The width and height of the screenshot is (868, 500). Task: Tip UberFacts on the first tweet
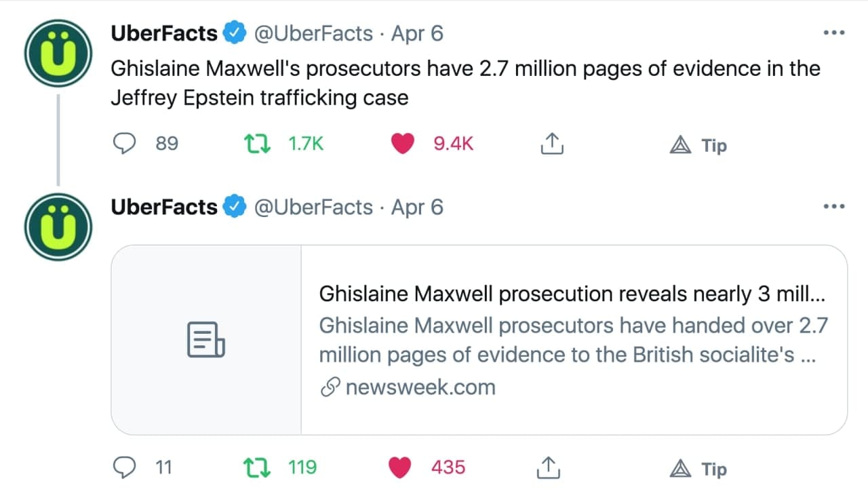point(698,145)
